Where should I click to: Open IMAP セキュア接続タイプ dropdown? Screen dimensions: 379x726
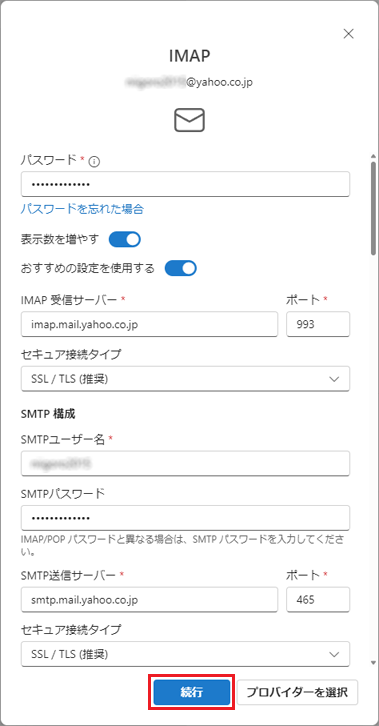tap(185, 379)
